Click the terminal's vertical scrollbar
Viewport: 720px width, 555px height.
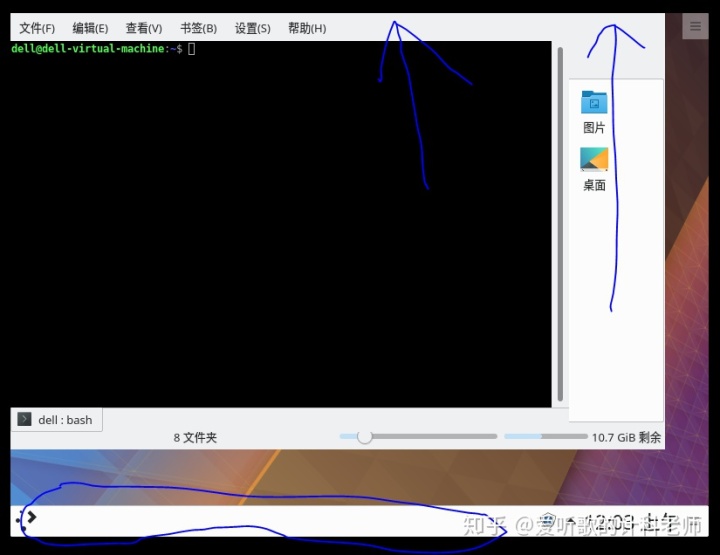pos(560,224)
